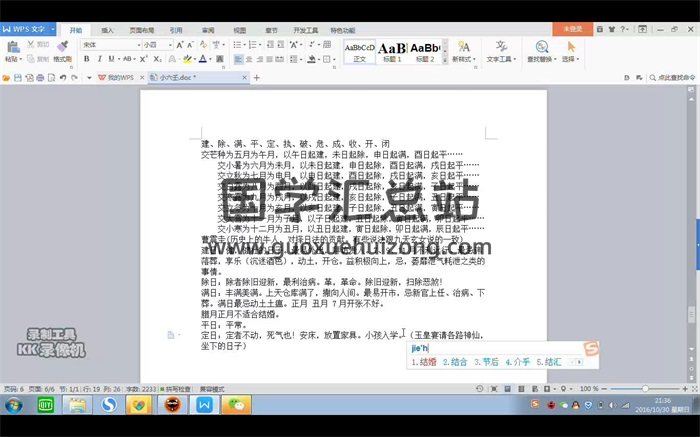Open font color A swatch
This screenshot has height=437, width=700.
click(x=203, y=59)
